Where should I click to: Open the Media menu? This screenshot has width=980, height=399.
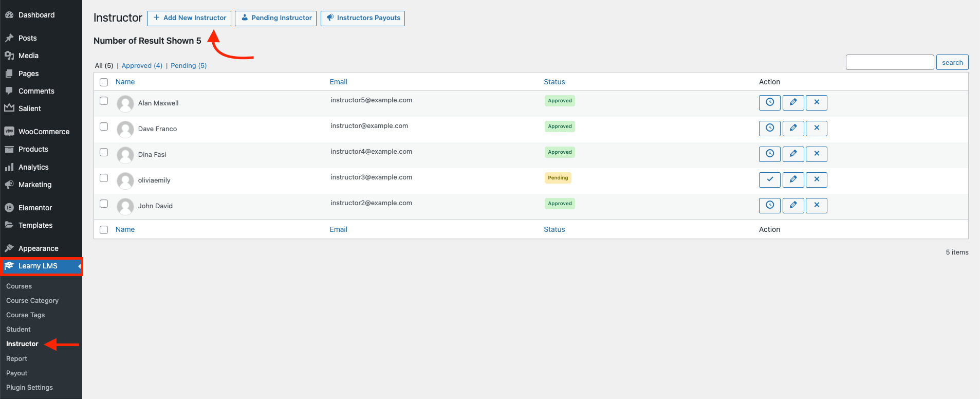pyautogui.click(x=41, y=56)
